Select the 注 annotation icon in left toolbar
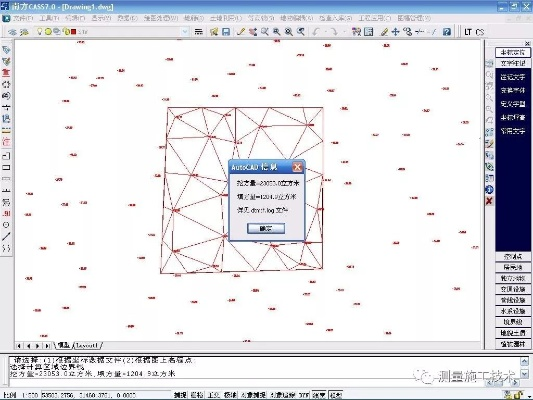Image resolution: width=533 pixels, height=400 pixels. click(6, 142)
